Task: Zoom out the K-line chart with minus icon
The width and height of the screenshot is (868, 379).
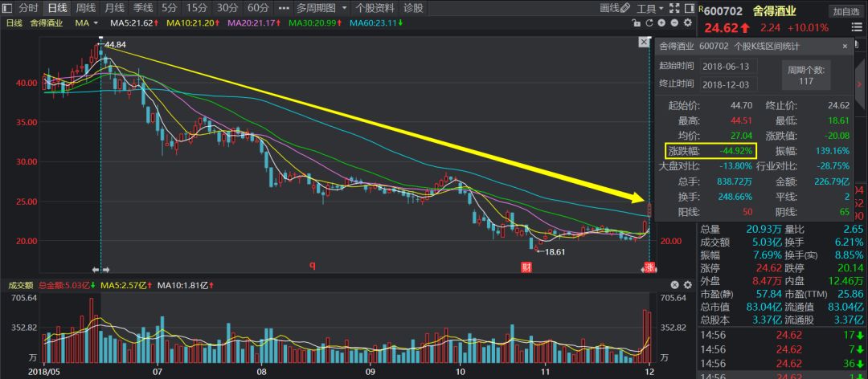Action: coord(674,22)
